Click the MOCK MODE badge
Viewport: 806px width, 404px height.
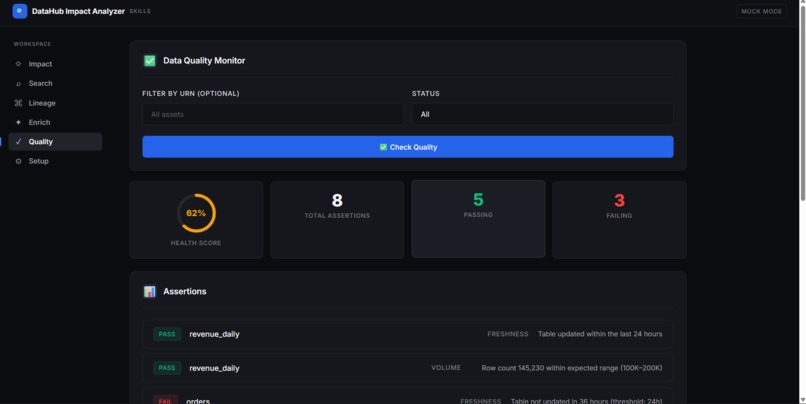pyautogui.click(x=761, y=11)
